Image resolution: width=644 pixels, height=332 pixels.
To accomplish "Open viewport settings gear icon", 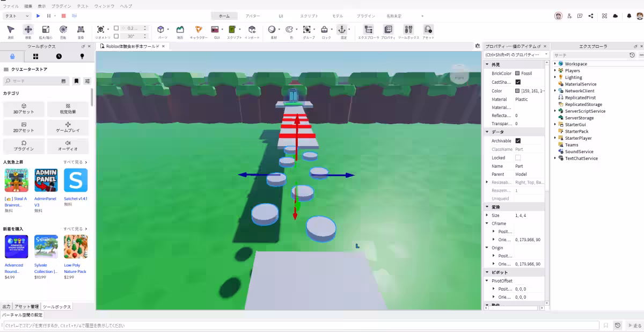I will (x=478, y=46).
